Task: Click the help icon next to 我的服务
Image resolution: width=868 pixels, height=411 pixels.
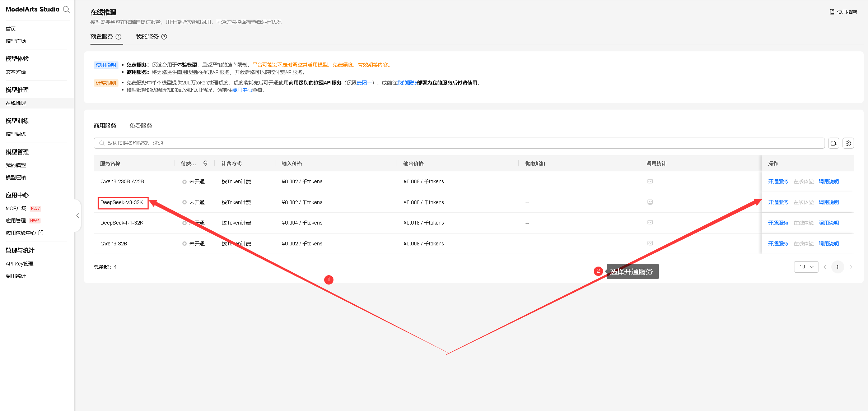Action: coord(164,37)
